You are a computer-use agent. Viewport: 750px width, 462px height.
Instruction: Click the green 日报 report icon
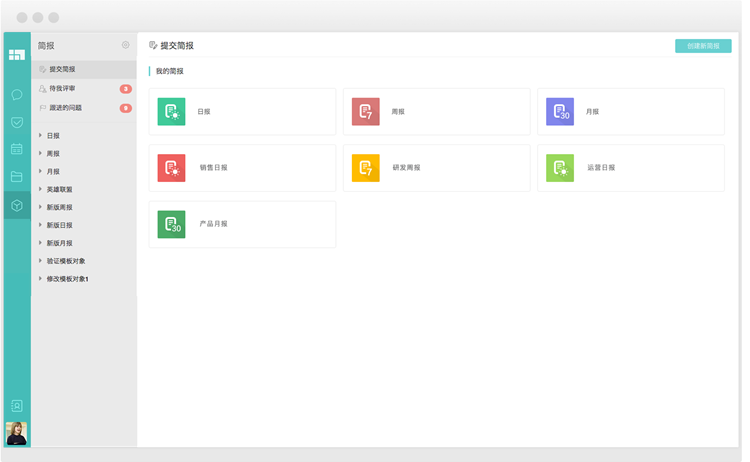(171, 112)
